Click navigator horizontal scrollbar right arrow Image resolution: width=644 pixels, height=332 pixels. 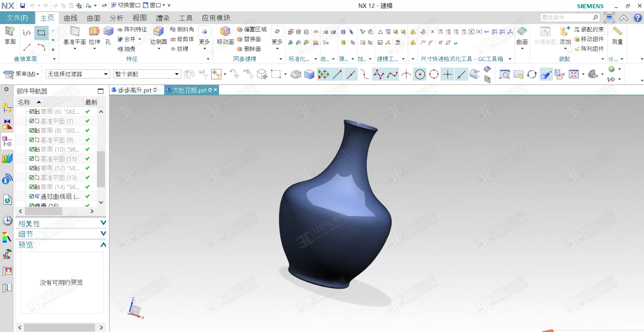point(92,211)
